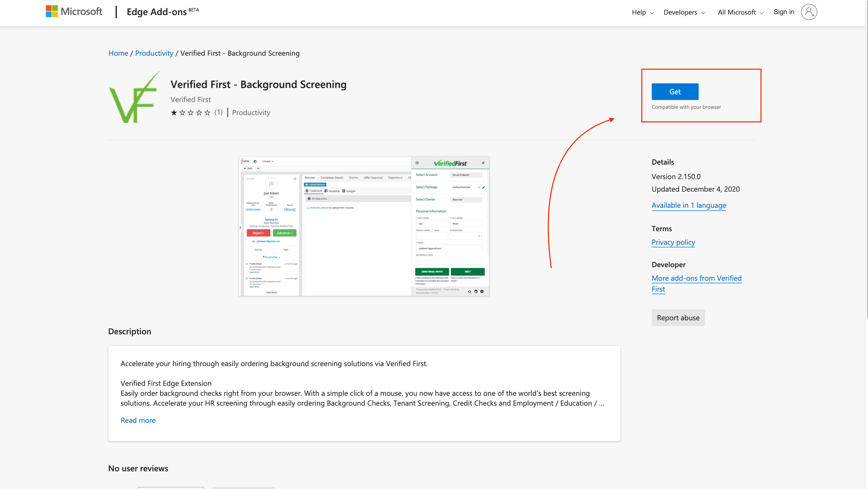This screenshot has width=868, height=489.
Task: Open the Help dropdown menu
Action: click(643, 12)
